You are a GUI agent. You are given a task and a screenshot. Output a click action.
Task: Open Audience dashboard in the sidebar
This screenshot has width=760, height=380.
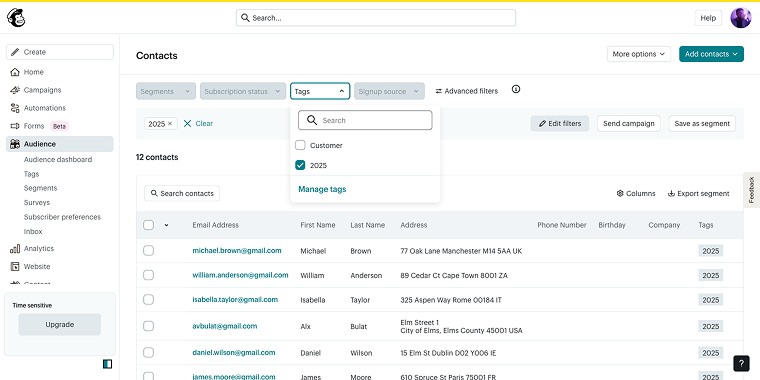click(58, 159)
